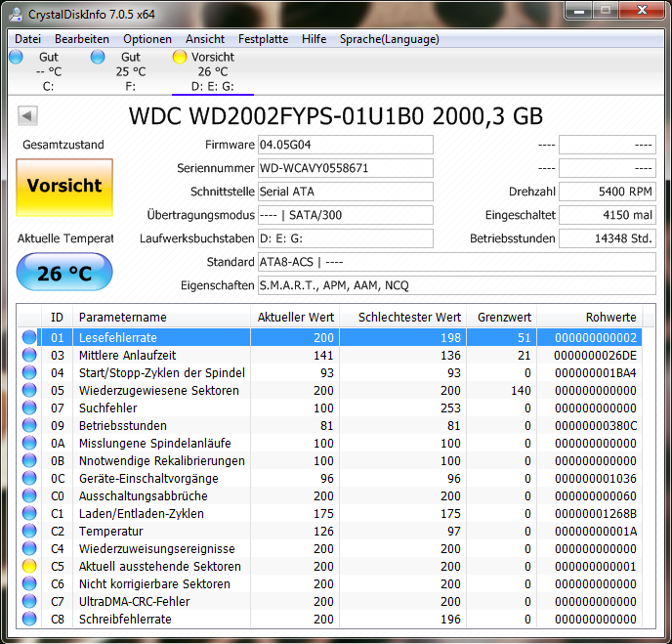
Task: Click yellow warning orb of Aktuell ausstehende Sektoren
Action: [29, 566]
